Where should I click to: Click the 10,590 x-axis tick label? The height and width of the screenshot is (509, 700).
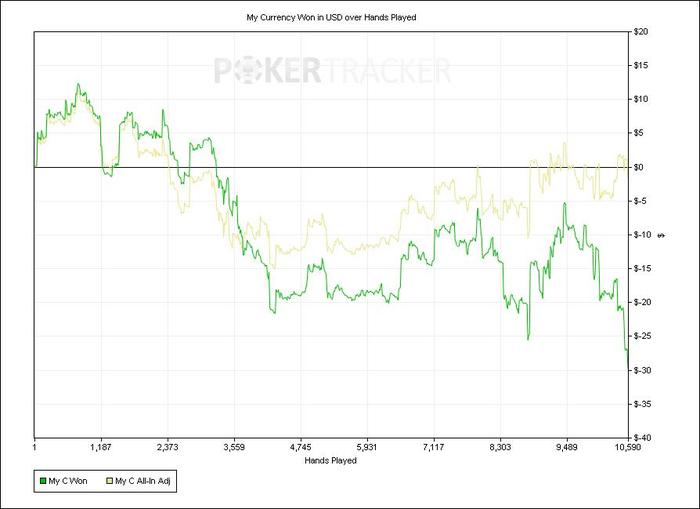pos(629,447)
